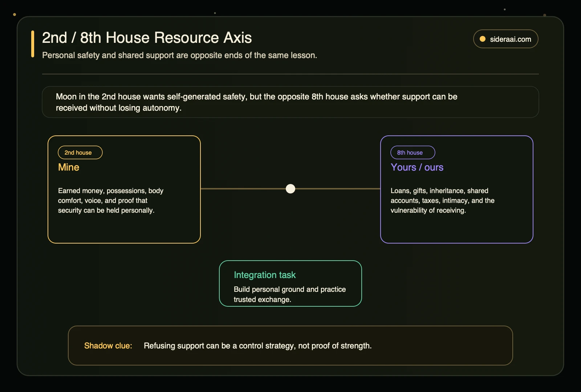Click the axis midpoint white dot
The width and height of the screenshot is (581, 392).
tap(290, 189)
